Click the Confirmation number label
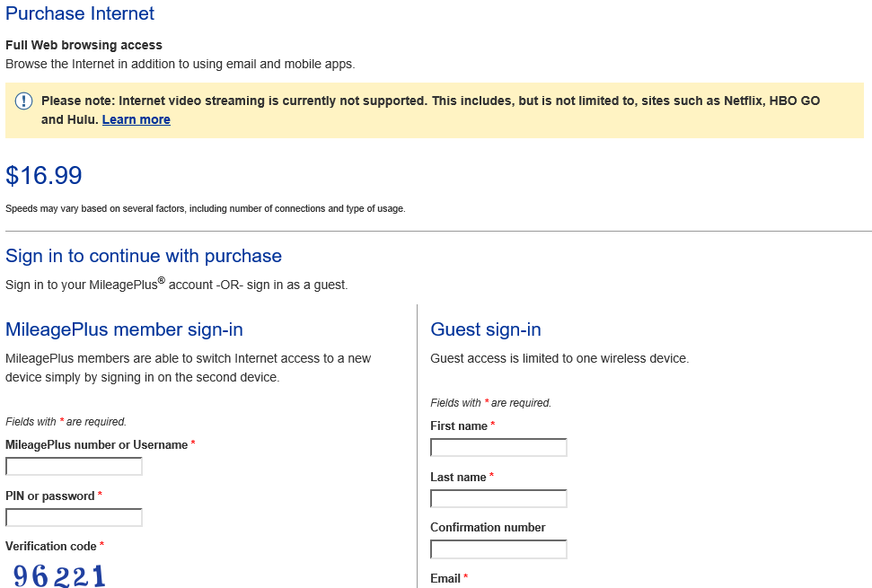This screenshot has height=588, width=872. pyautogui.click(x=488, y=528)
